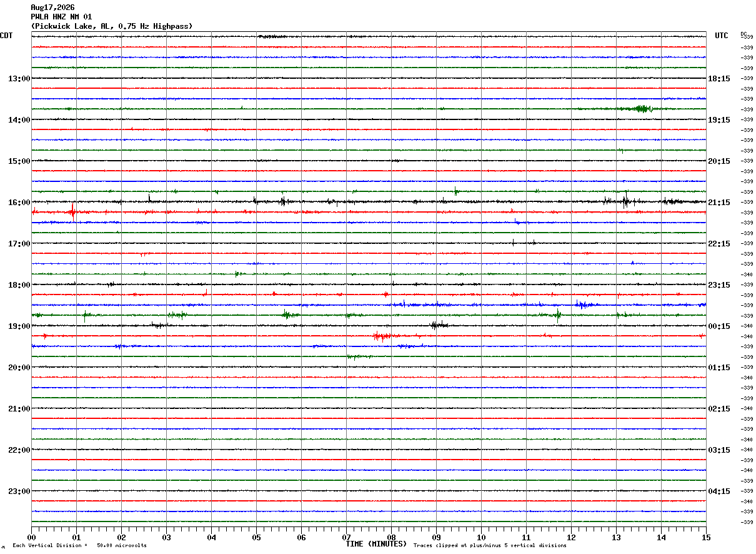Click the CDT timezone label

6,36
